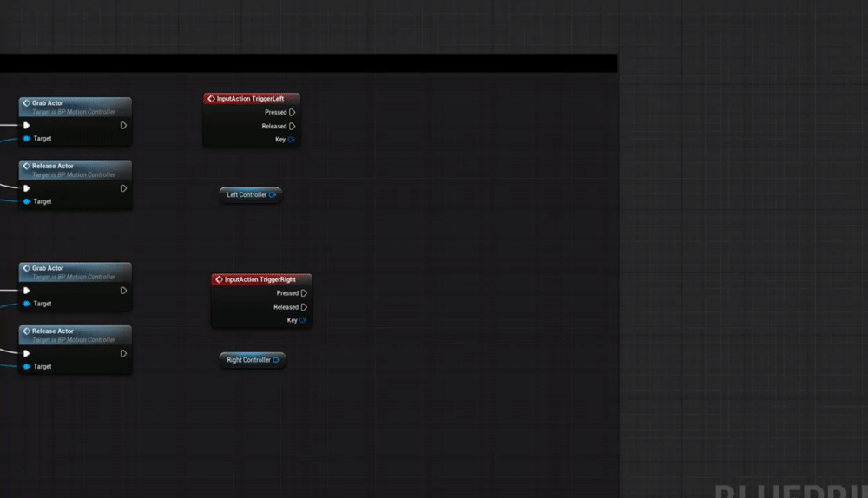
Task: Click the Pressed exec pin of InputAction TriggerRight
Action: [304, 293]
